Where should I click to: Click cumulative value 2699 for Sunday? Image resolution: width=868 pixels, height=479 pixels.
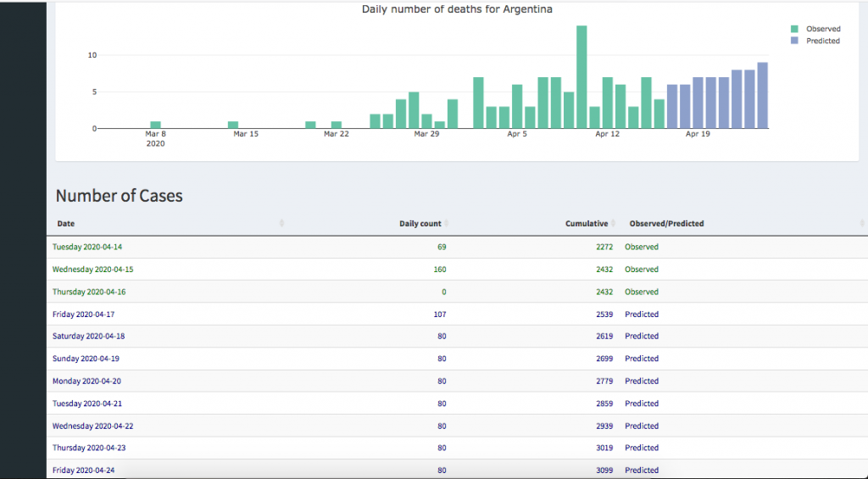[x=604, y=359]
